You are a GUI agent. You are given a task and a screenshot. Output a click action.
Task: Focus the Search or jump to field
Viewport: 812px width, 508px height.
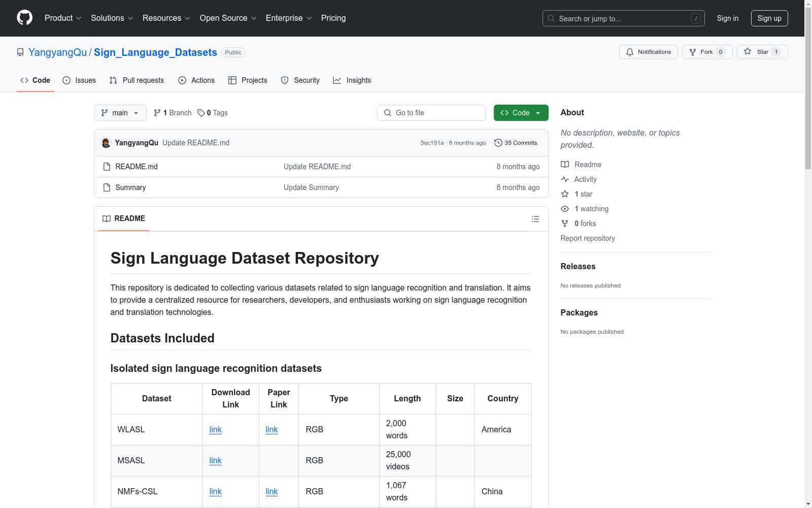[x=624, y=18]
